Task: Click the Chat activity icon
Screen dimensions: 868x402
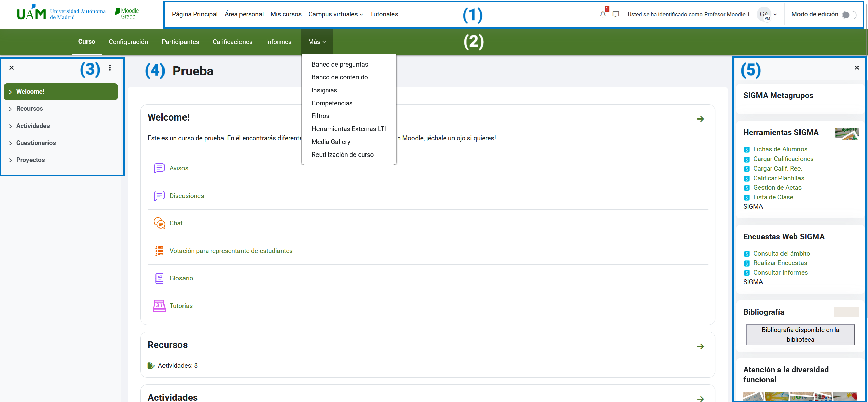Action: tap(159, 223)
